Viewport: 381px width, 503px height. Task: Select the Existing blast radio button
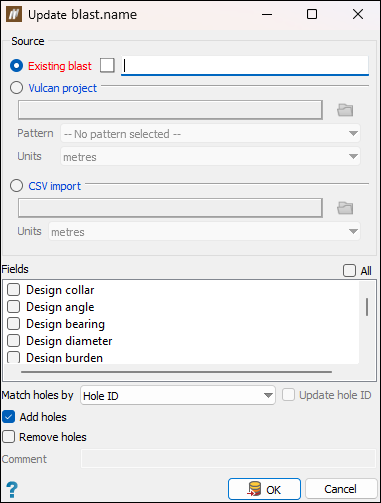17,66
